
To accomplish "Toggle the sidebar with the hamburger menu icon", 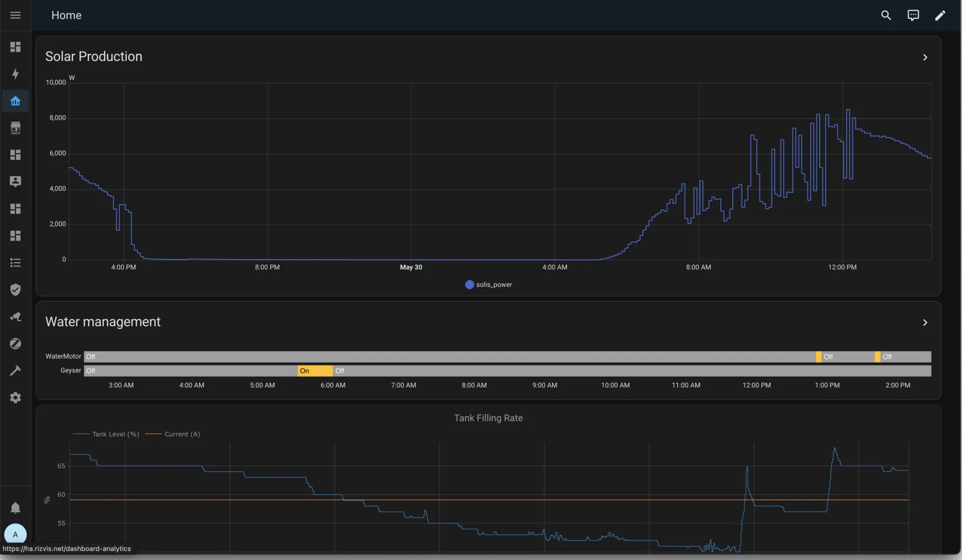I will [15, 15].
